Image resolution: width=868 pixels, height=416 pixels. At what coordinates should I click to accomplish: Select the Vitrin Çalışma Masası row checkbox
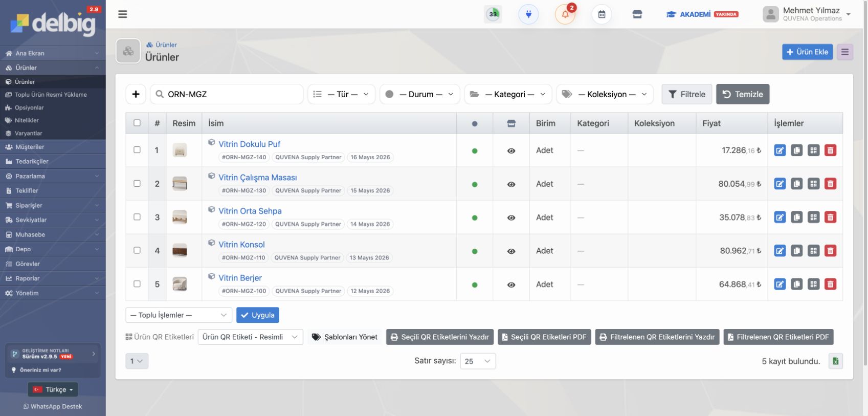137,183
